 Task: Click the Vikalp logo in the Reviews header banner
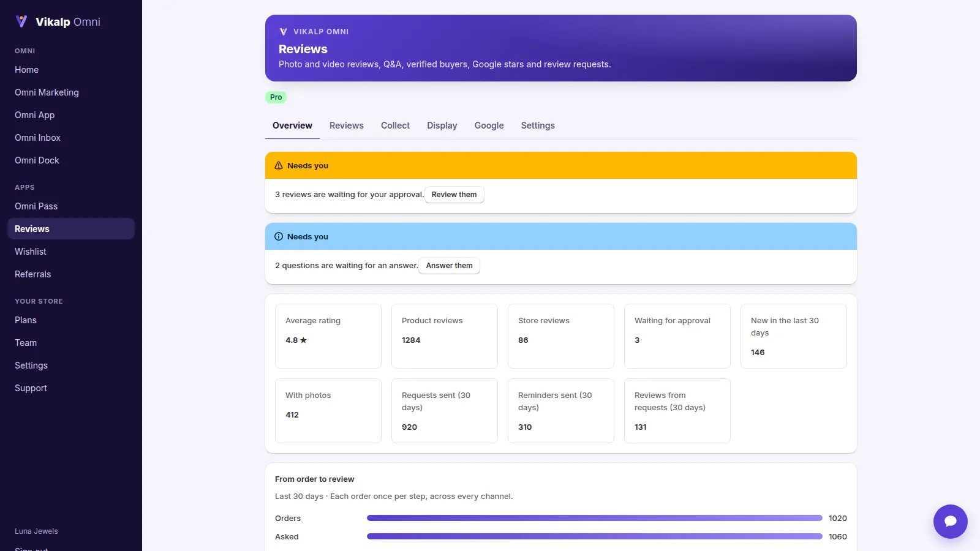[x=283, y=32]
